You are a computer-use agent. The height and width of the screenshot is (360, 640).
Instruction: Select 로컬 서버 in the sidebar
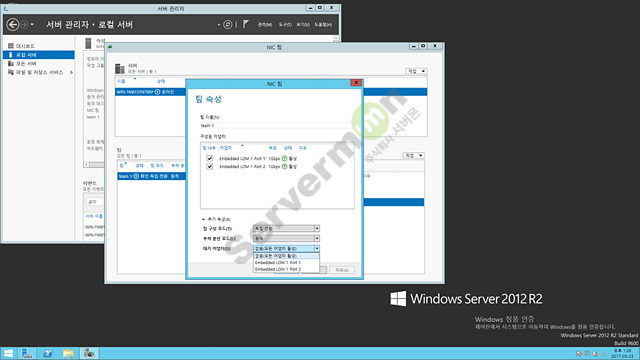39,55
